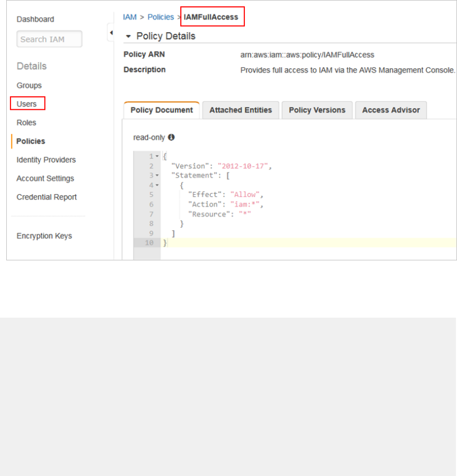Click the "Effect" key in code
Image resolution: width=457 pixels, height=476 pixels.
(x=205, y=194)
